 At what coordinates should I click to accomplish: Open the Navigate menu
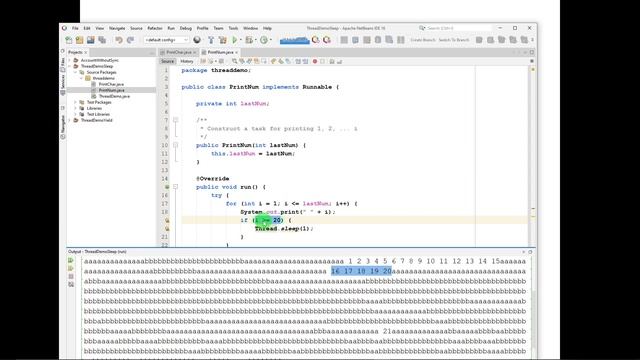point(117,28)
